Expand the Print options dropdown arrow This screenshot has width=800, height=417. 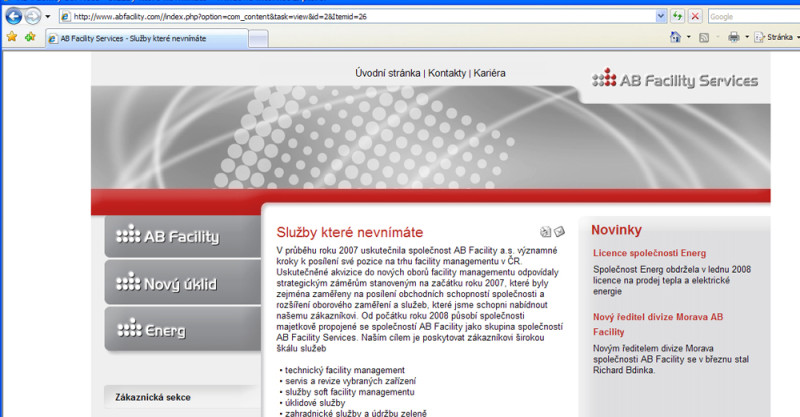pyautogui.click(x=747, y=37)
